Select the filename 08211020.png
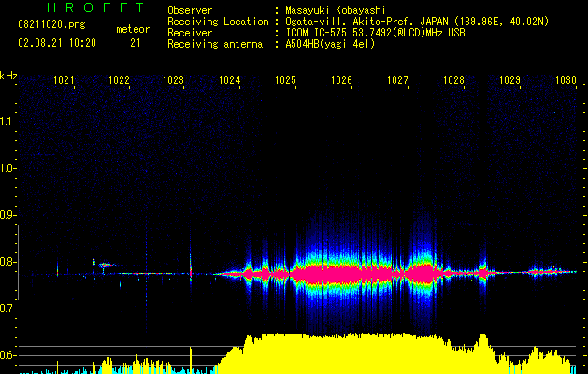Image resolution: width=588 pixels, height=374 pixels. (51, 24)
